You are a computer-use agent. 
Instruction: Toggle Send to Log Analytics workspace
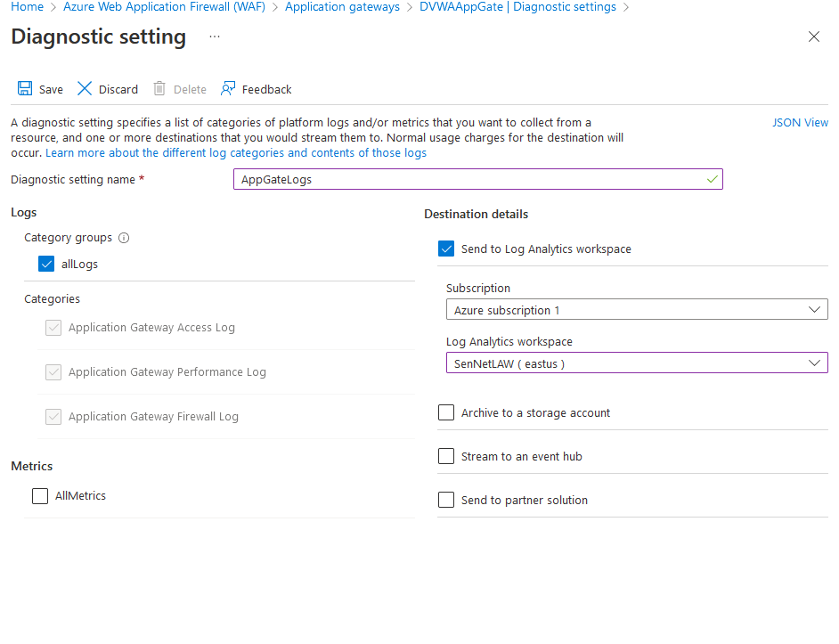[x=446, y=249]
